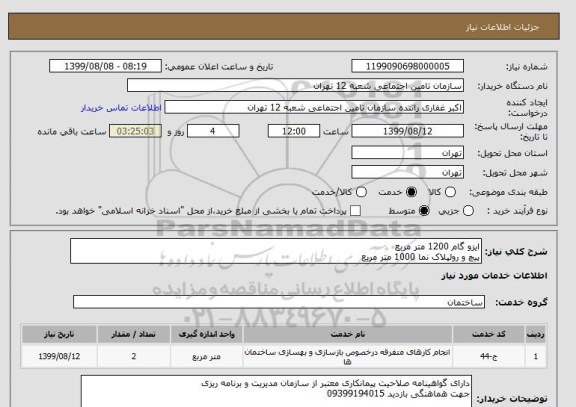Click the واحد اندازه گیری column header
576x407 pixels.
point(206,334)
